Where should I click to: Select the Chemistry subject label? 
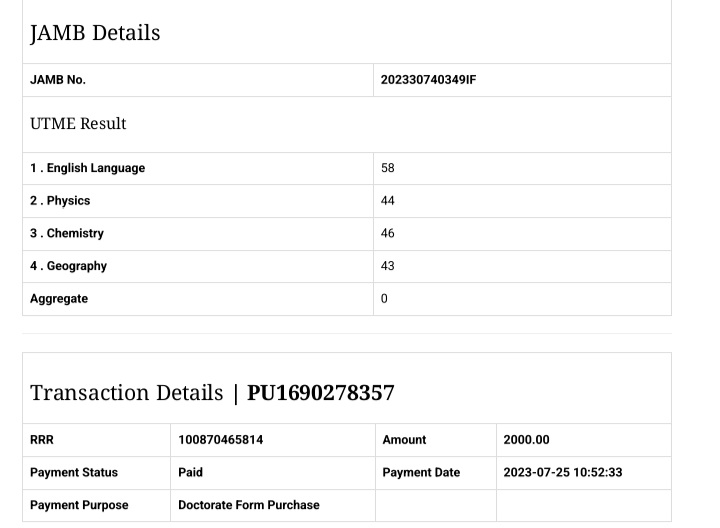coord(67,233)
